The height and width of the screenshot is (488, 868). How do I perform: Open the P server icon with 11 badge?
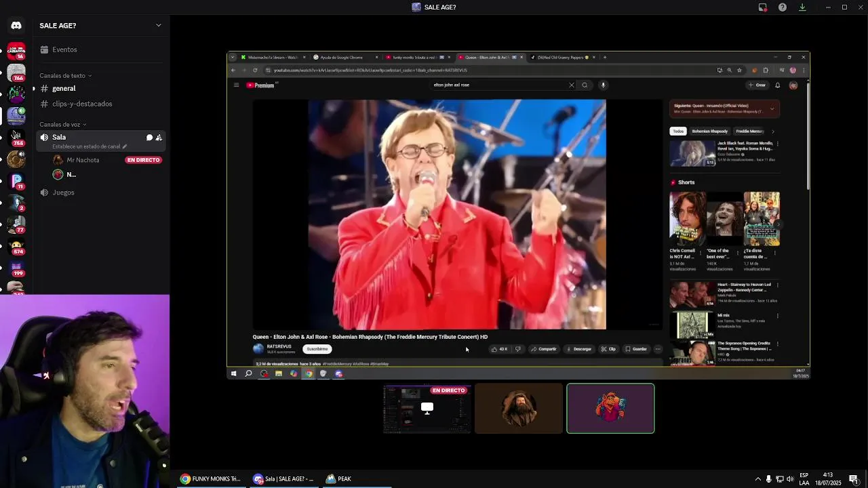point(16,181)
